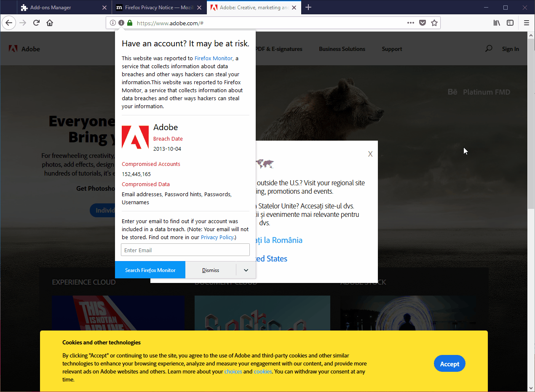Follow the Firefox Monitor link in panel
This screenshot has height=392, width=535.
tap(214, 58)
